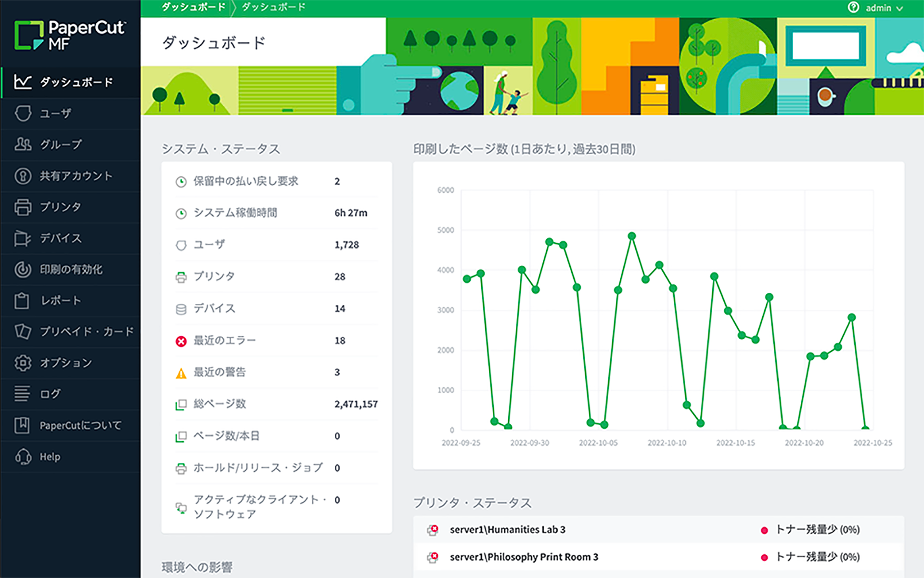924x578 pixels.
Task: Click the help question-mark icon
Action: (853, 8)
